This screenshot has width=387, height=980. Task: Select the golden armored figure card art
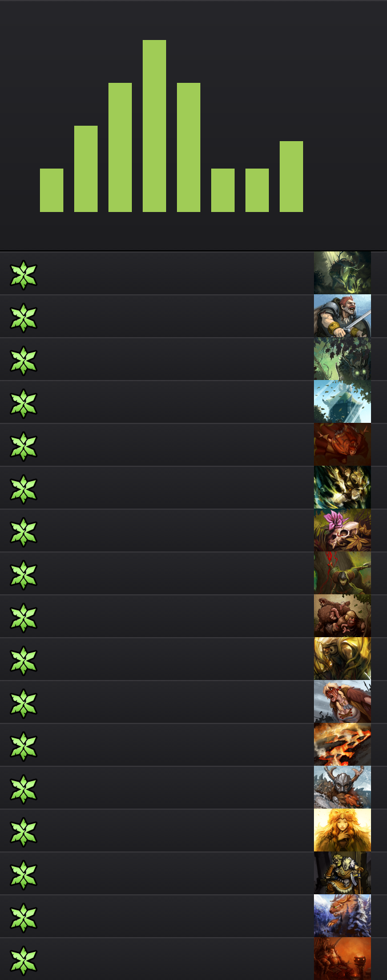[342, 659]
